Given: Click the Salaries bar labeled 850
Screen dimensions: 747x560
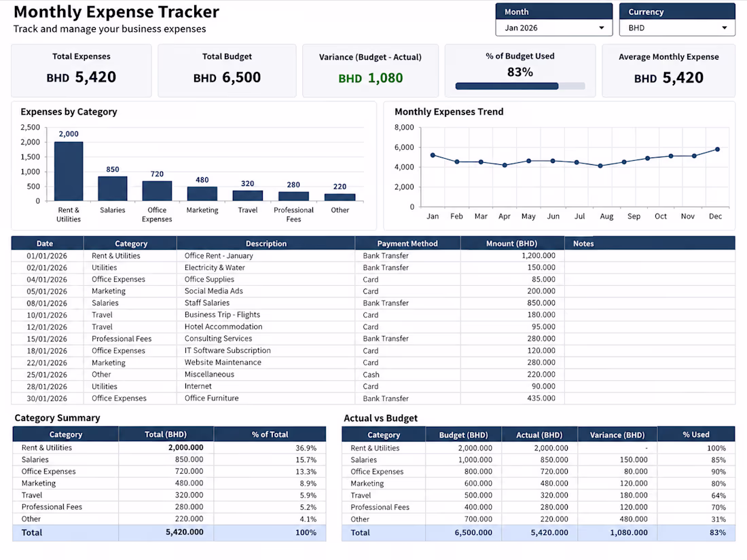Looking at the screenshot, I should tap(113, 189).
